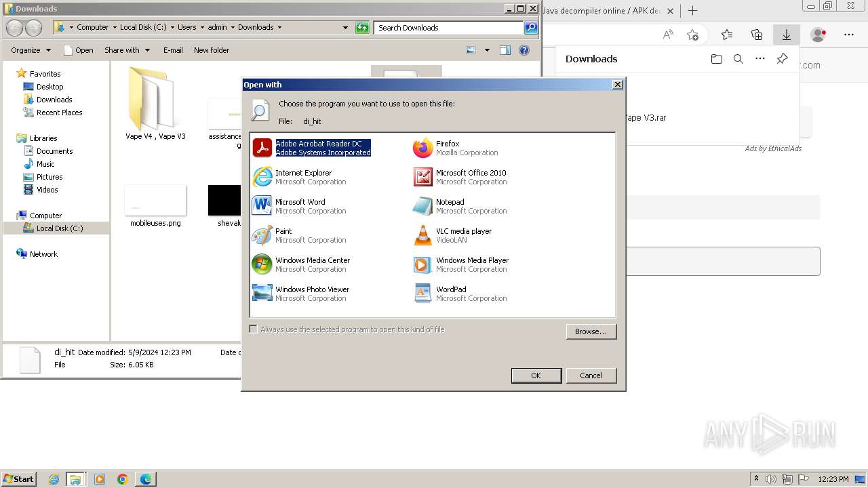Select Notepad icon in program list
The height and width of the screenshot is (488, 868).
coord(422,206)
